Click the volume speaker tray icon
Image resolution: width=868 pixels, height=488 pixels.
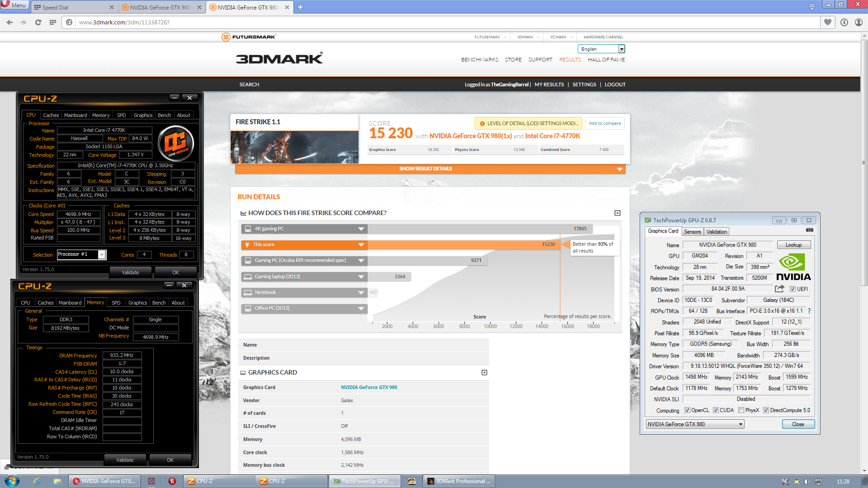[807, 482]
